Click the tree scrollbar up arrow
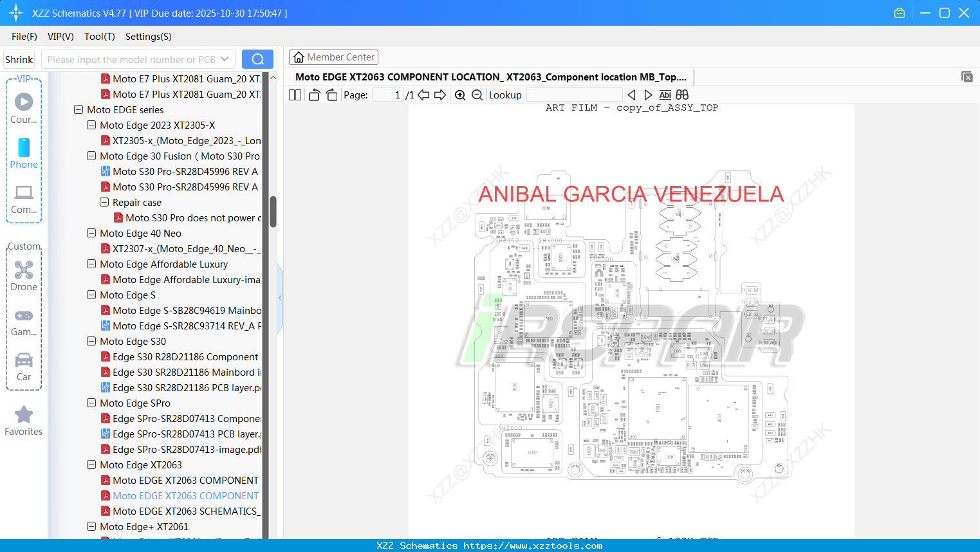The width and height of the screenshot is (980, 552). pyautogui.click(x=273, y=77)
